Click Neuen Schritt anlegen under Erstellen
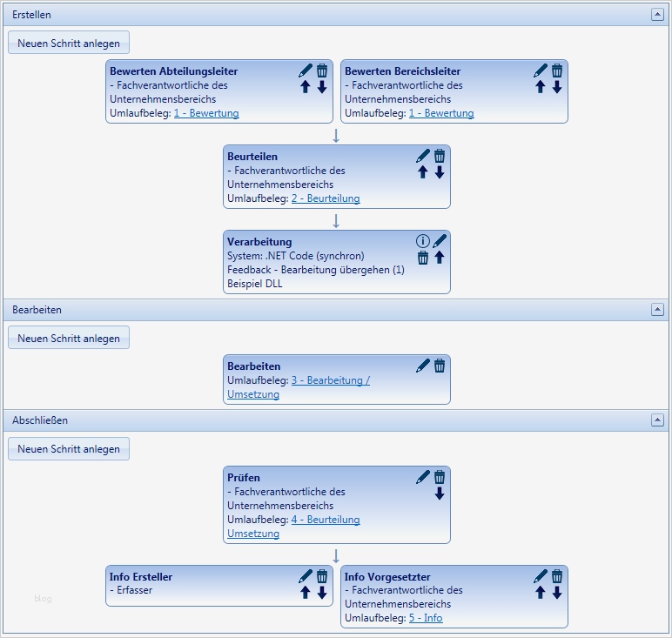 [69, 43]
